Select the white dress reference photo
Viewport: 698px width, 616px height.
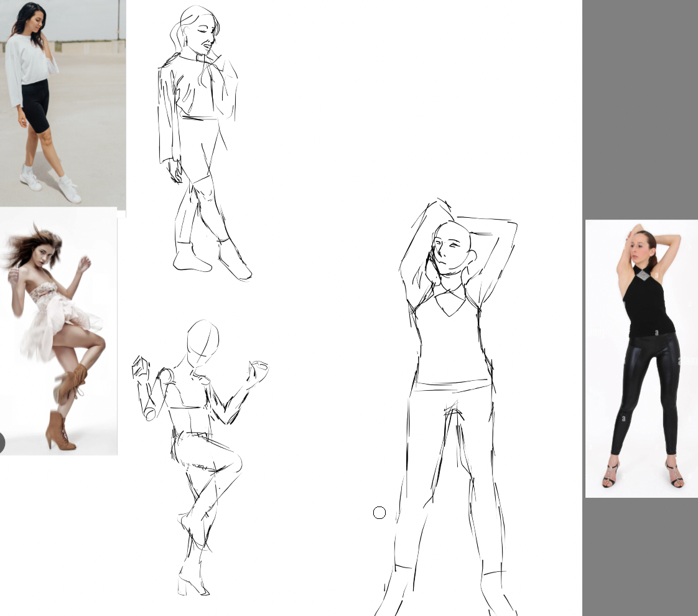point(59,330)
